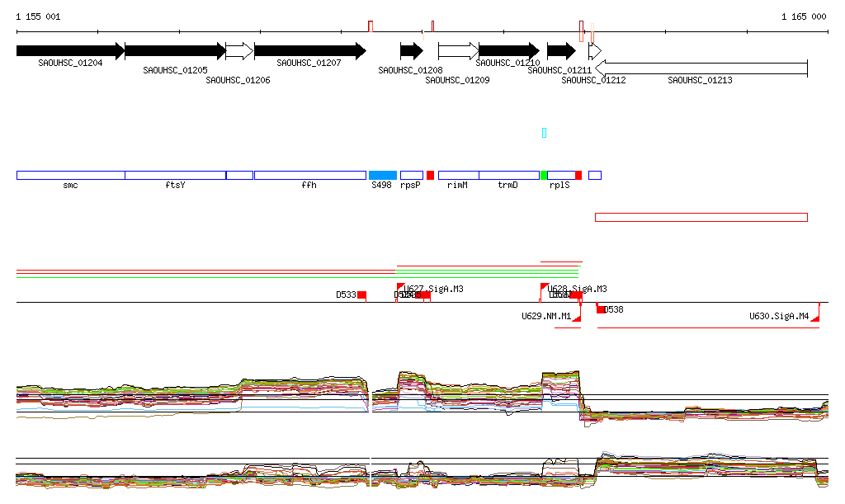Click the D533 red downshift marker
Image resolution: width=845 pixels, height=504 pixels.
(x=362, y=295)
